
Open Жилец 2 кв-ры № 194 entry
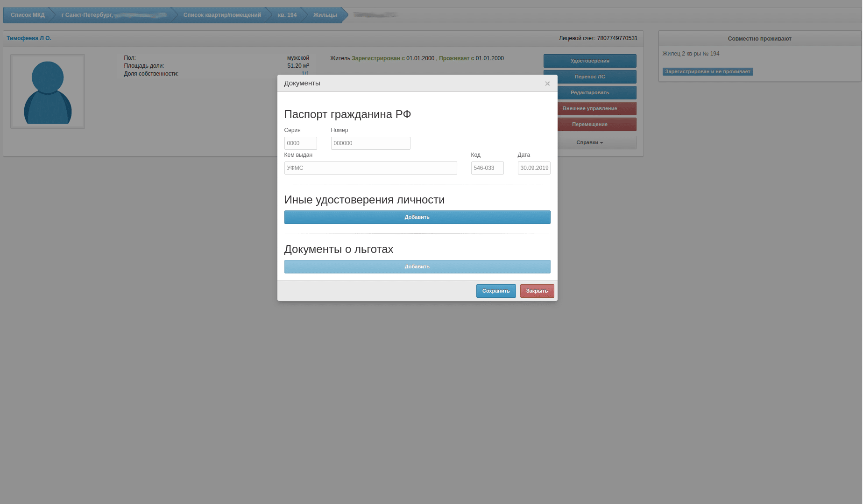(691, 54)
